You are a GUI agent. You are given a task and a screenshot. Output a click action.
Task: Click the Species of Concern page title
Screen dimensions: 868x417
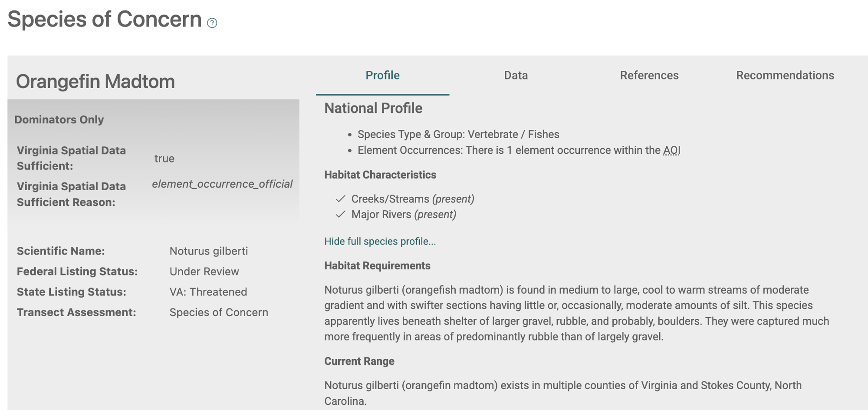tap(105, 20)
